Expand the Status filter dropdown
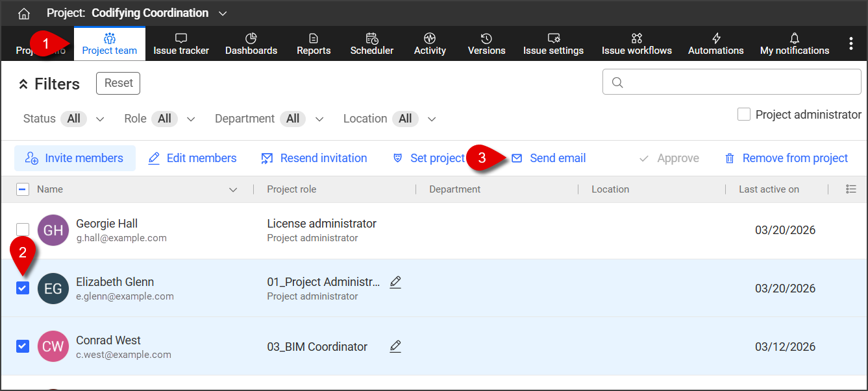The image size is (868, 391). [99, 119]
